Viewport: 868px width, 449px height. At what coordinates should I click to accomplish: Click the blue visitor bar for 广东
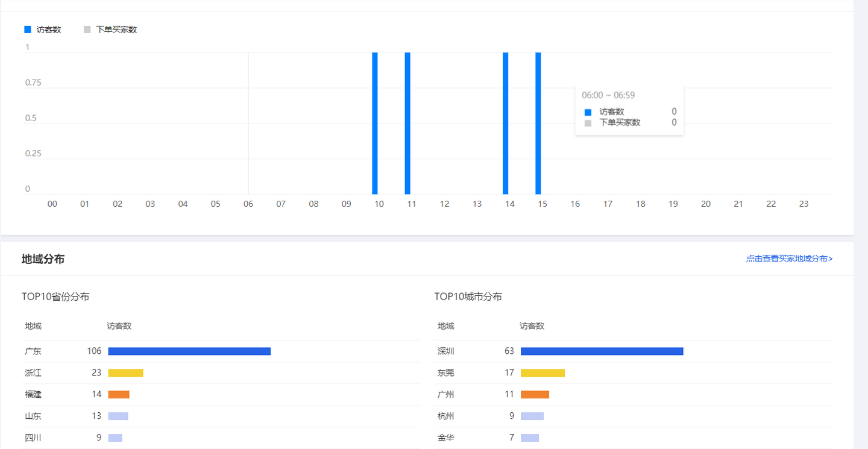click(189, 351)
